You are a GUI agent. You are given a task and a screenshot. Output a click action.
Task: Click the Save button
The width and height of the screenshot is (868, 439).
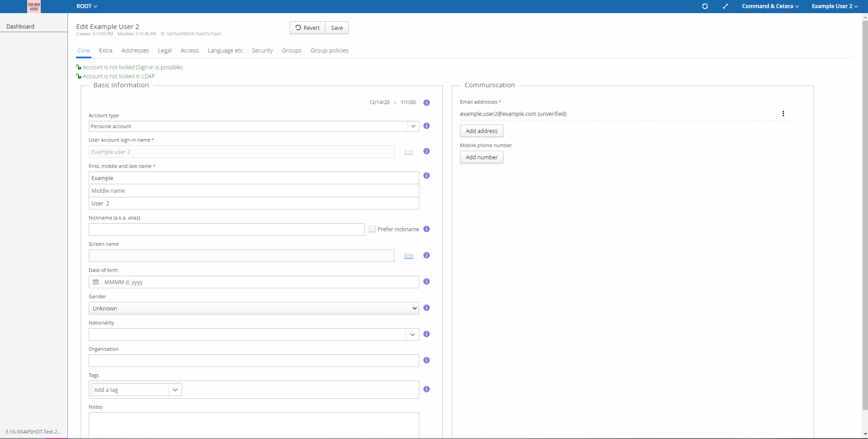click(336, 28)
